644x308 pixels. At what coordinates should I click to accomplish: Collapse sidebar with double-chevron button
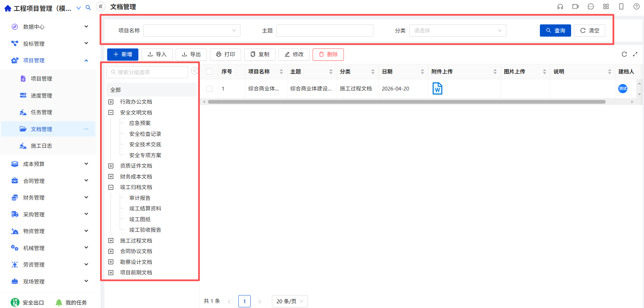click(101, 6)
